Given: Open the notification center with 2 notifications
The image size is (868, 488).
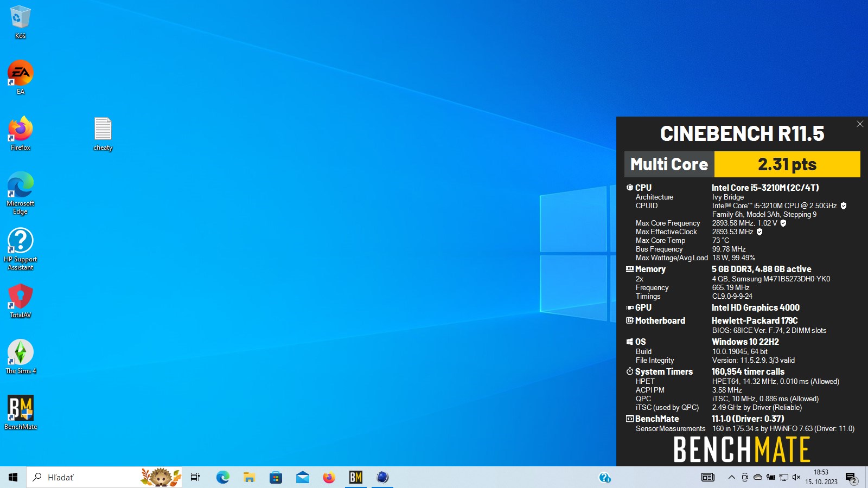Looking at the screenshot, I should [851, 478].
